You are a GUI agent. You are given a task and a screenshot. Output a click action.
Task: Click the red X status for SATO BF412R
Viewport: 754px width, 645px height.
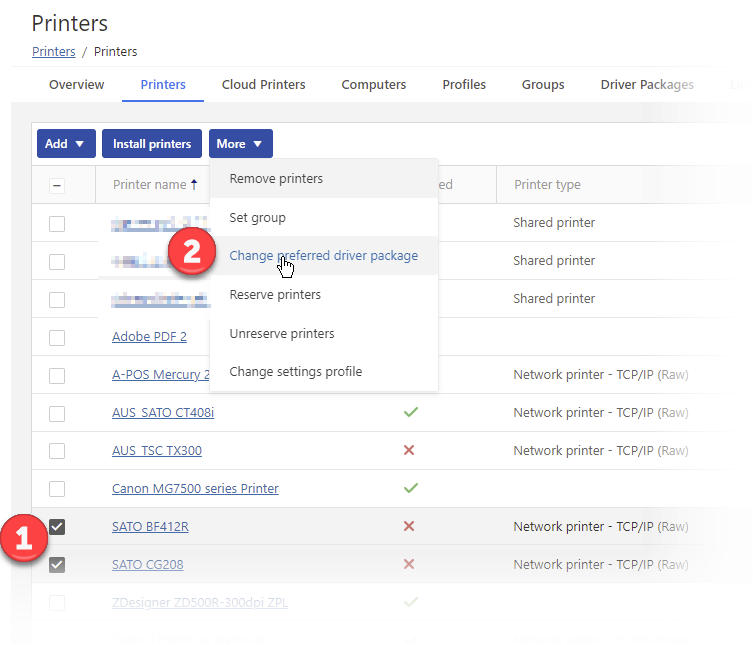409,526
